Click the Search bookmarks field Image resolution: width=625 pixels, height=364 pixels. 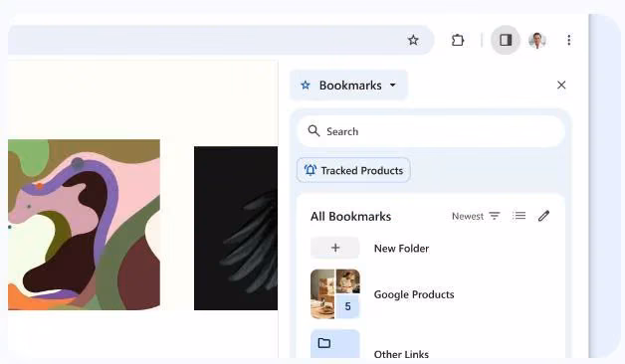(x=431, y=131)
